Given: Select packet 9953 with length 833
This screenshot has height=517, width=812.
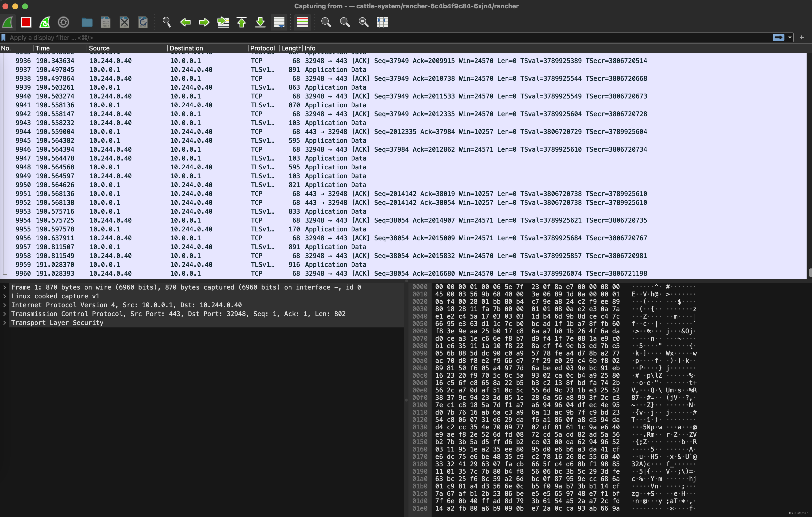Looking at the screenshot, I should click(403, 211).
